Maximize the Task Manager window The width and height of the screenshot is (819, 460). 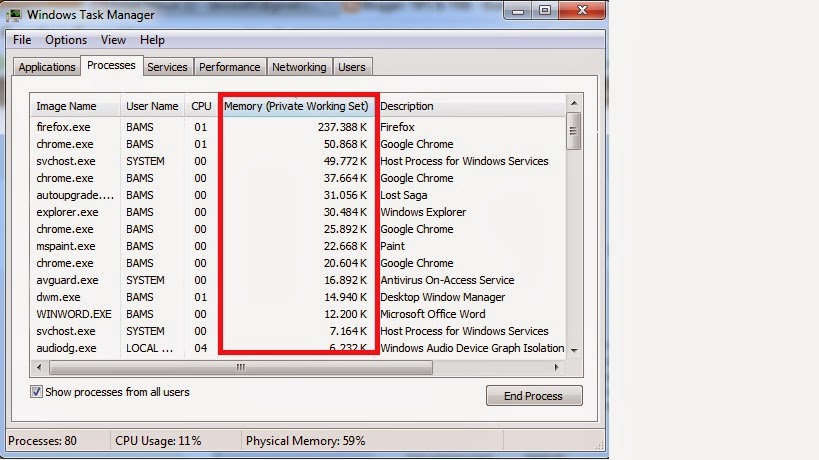click(x=545, y=10)
